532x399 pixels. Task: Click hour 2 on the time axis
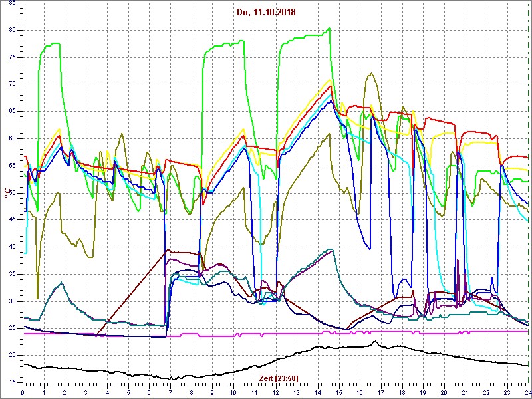click(65, 391)
